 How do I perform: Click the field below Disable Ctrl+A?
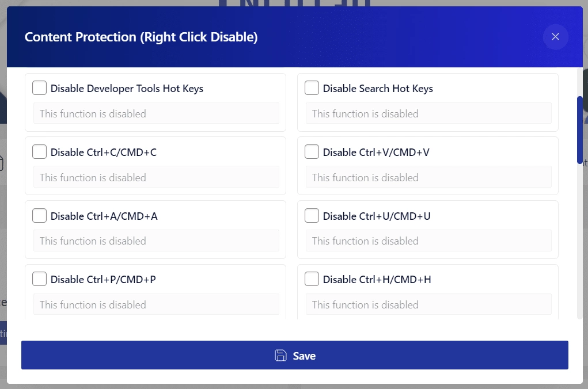(155, 241)
